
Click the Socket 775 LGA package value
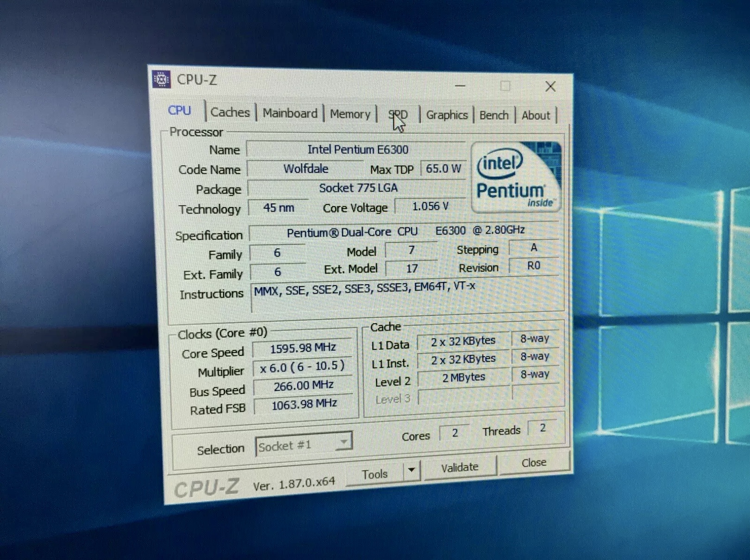tap(357, 188)
